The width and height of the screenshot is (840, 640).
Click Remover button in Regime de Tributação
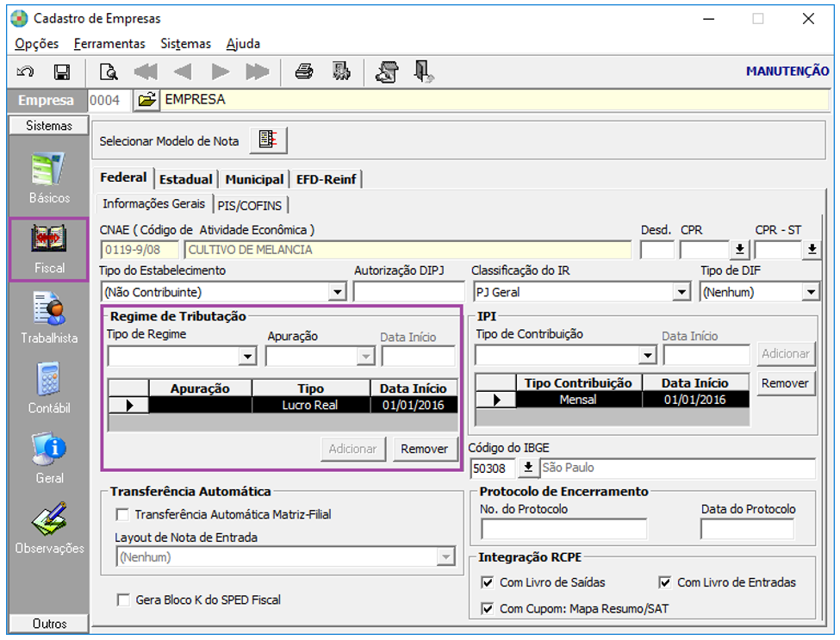click(424, 449)
